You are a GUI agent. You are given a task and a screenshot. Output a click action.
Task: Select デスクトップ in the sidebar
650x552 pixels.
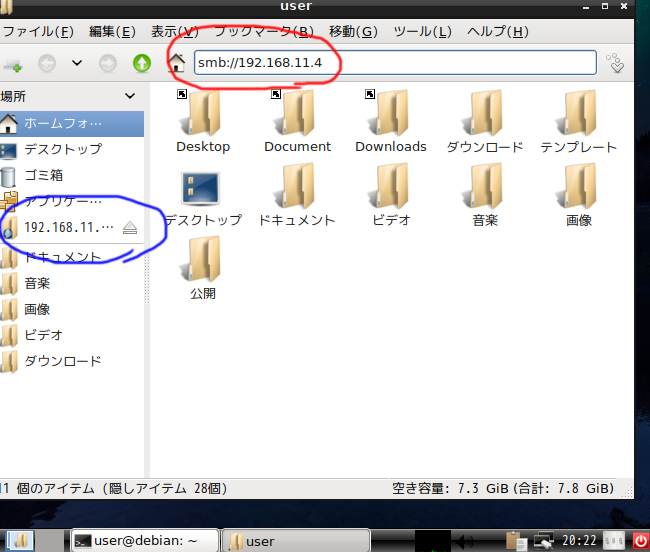pos(72,149)
